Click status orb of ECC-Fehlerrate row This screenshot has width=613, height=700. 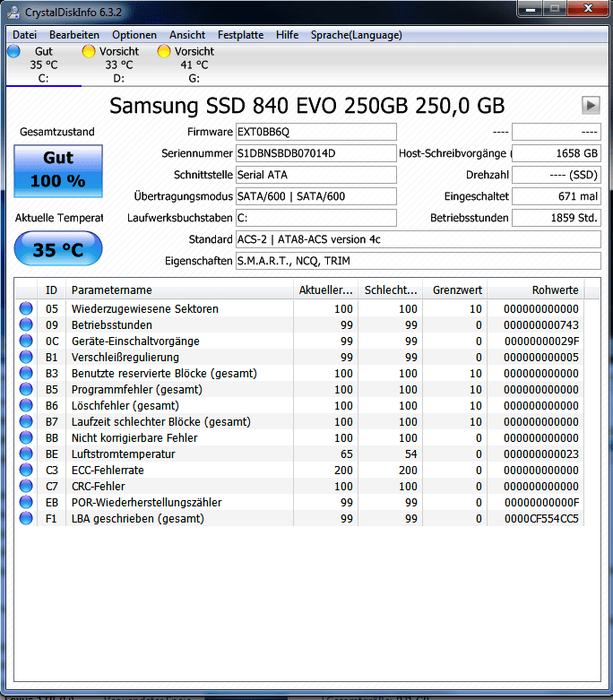click(x=26, y=470)
